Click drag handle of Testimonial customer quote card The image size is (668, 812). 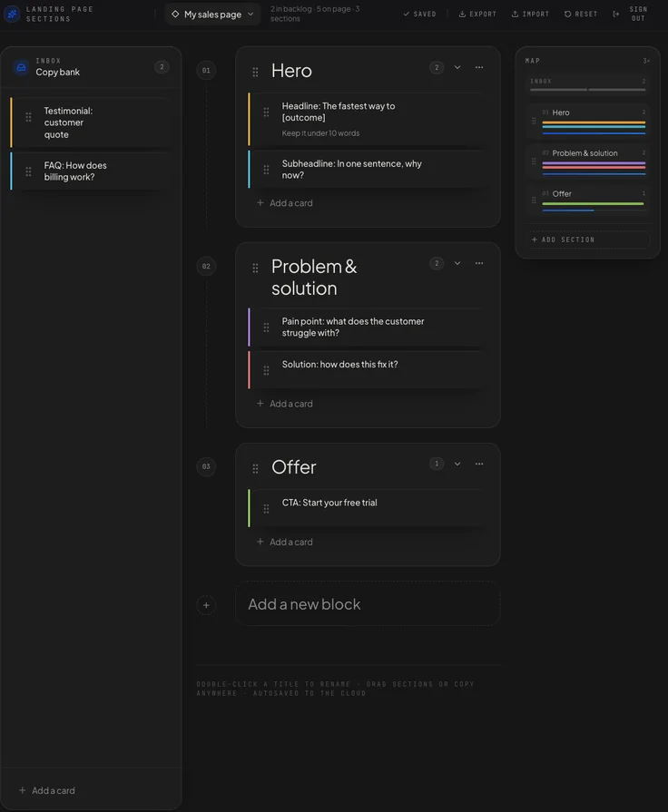tap(28, 117)
